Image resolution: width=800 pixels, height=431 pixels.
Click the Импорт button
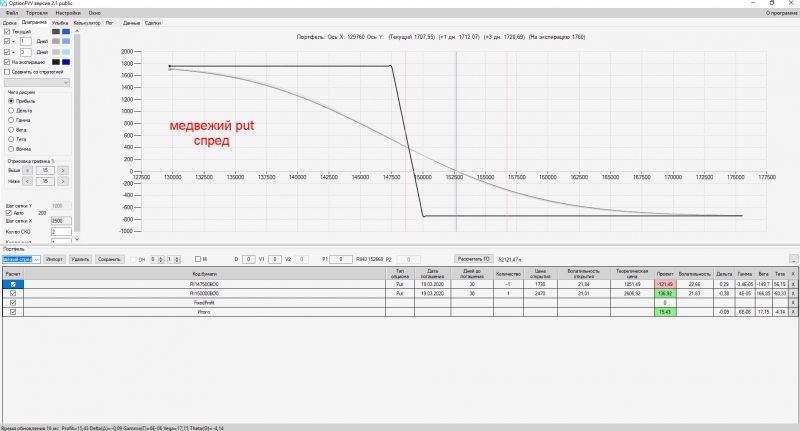coord(54,259)
